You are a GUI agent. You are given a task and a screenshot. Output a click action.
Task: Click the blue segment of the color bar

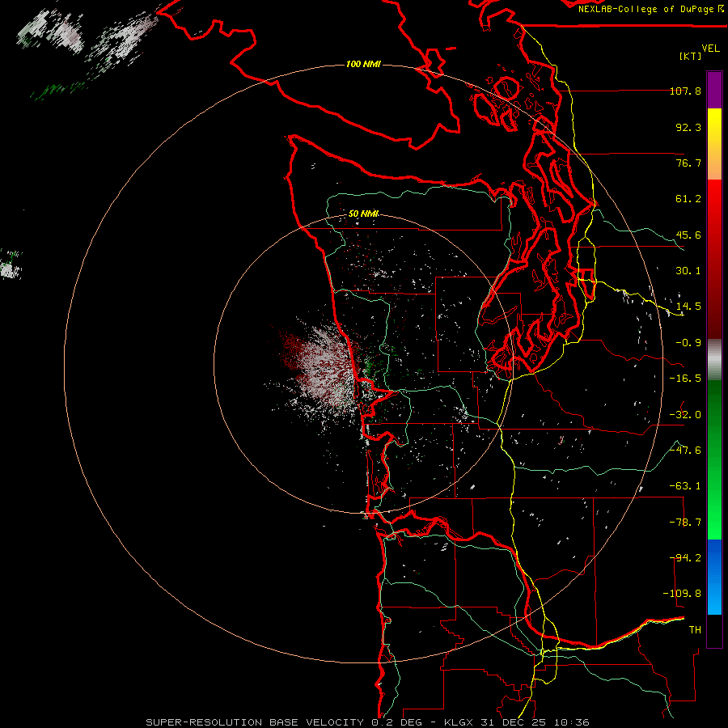714,577
